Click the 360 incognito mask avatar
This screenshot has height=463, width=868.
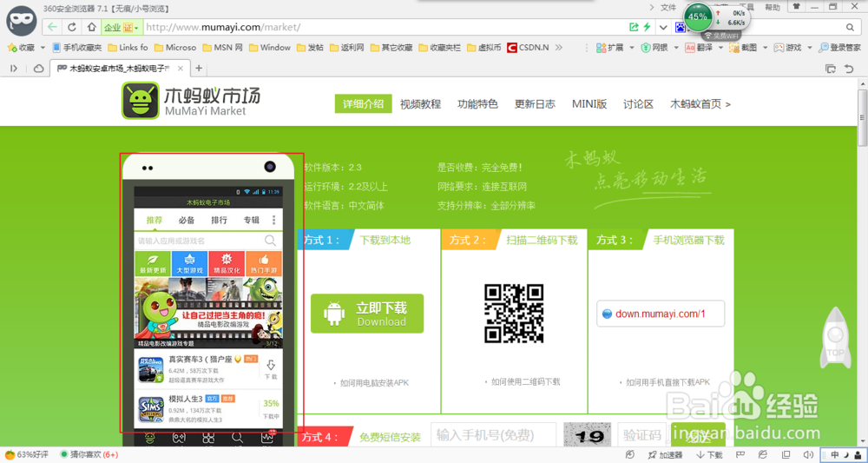pos(22,23)
